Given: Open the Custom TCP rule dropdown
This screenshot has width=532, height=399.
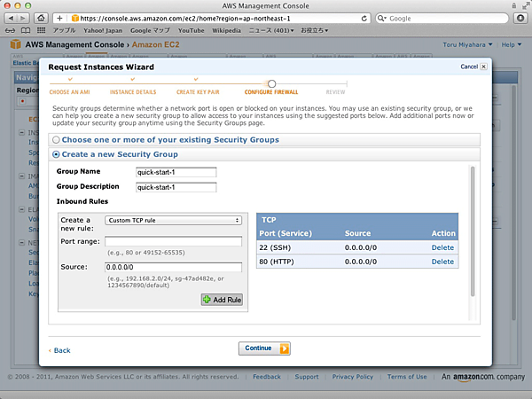Looking at the screenshot, I should (x=174, y=220).
